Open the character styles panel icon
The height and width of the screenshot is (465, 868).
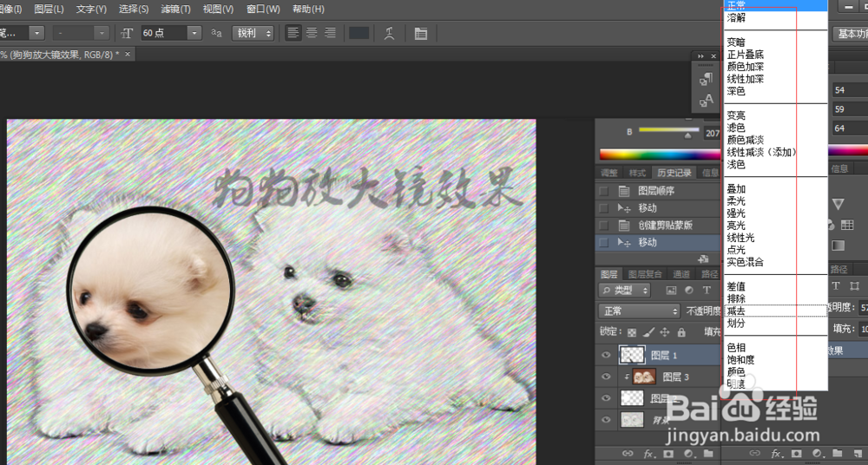pyautogui.click(x=706, y=100)
